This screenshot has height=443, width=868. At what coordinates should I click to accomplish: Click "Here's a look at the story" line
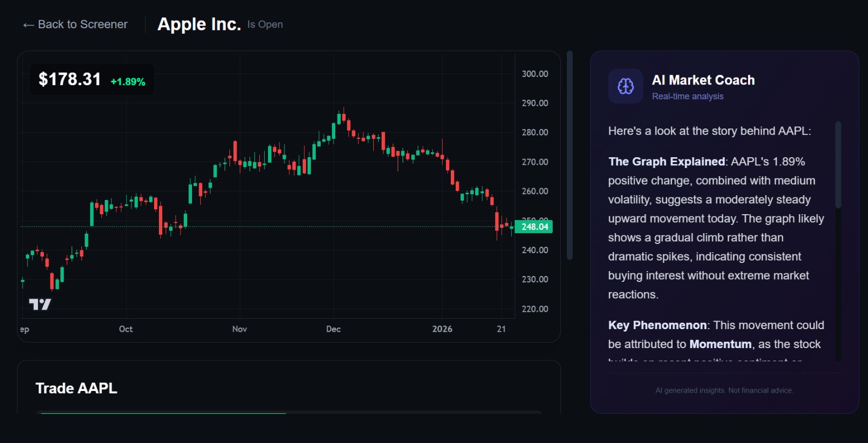(710, 131)
